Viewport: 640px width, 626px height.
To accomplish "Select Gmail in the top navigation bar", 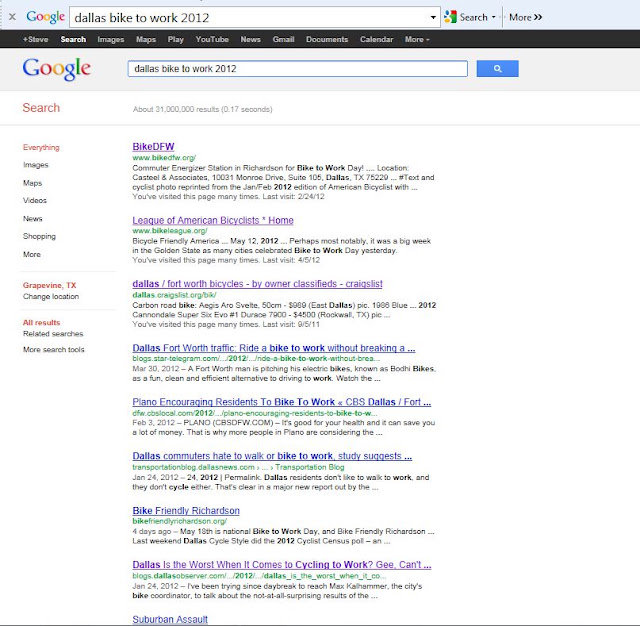I will 283,40.
